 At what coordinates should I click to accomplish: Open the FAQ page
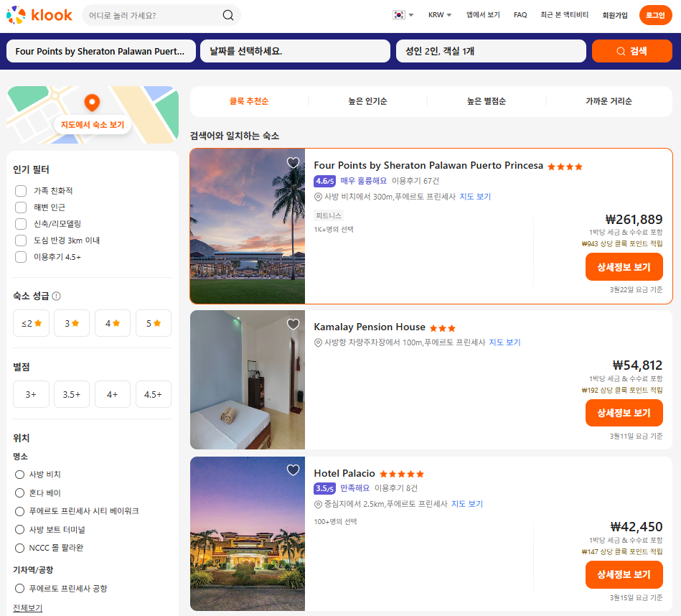pos(520,15)
